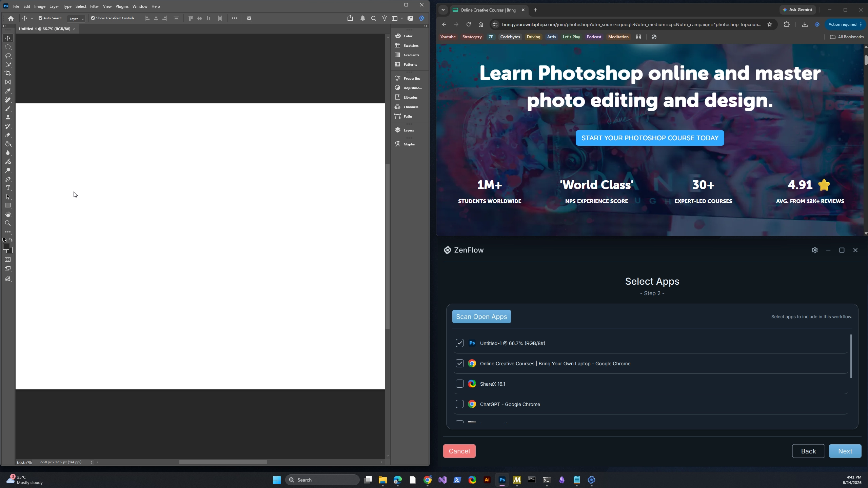Select the Path Selection tool
Image resolution: width=868 pixels, height=488 pixels.
coord(8,197)
